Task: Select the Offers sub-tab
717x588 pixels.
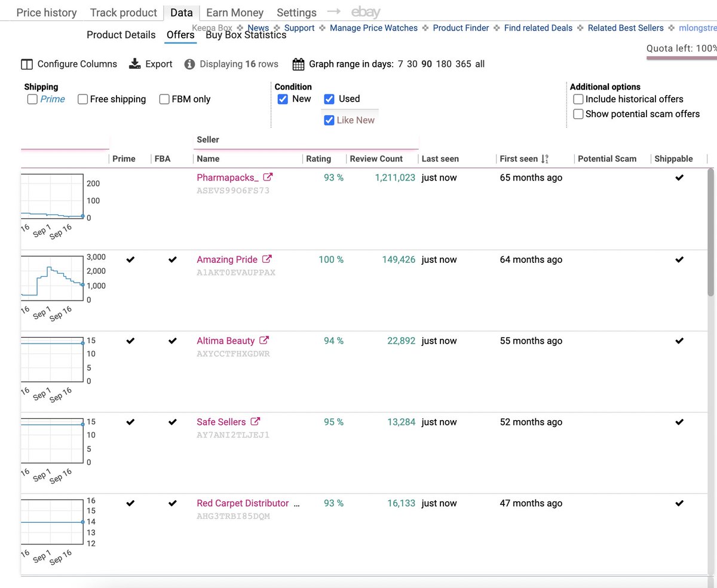Action: 180,35
